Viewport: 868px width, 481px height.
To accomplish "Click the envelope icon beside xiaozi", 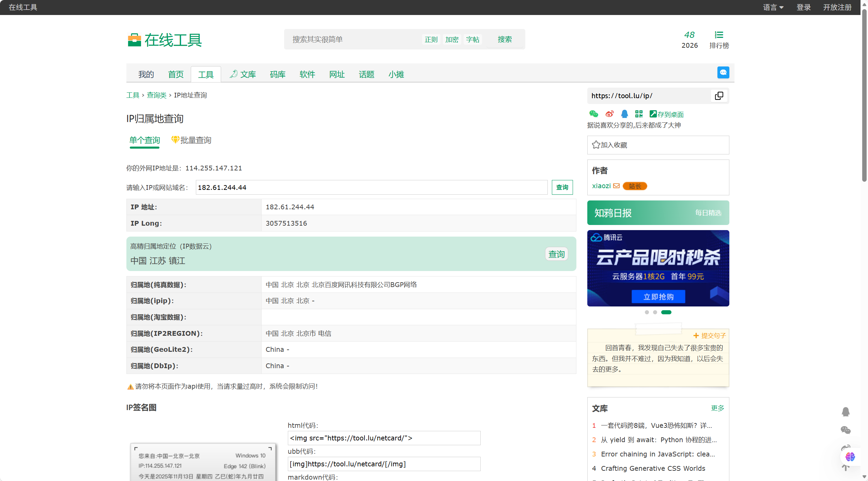I will point(616,186).
